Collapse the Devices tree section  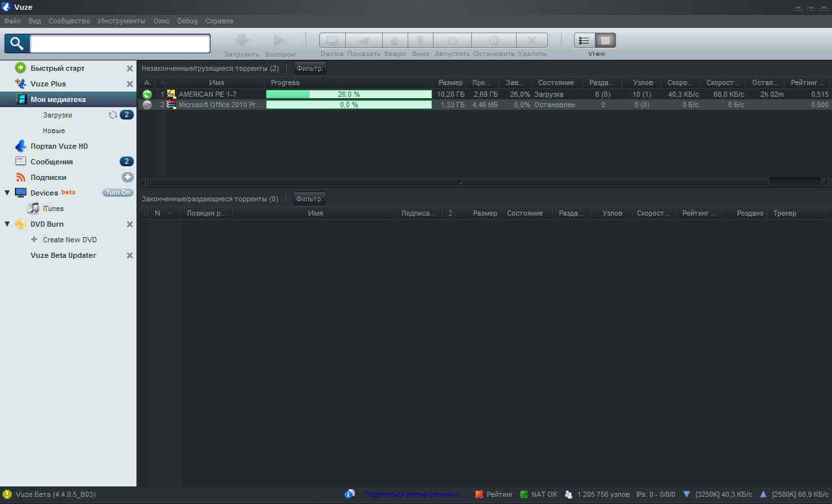pyautogui.click(x=7, y=193)
